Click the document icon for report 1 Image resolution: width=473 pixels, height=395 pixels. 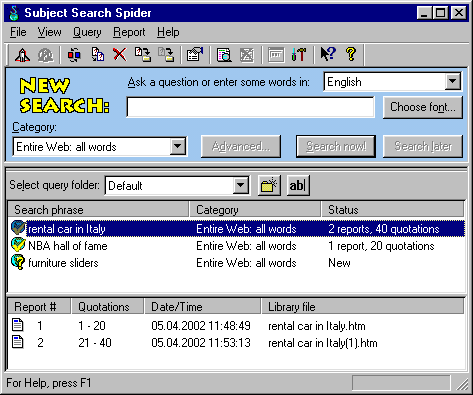tap(18, 325)
